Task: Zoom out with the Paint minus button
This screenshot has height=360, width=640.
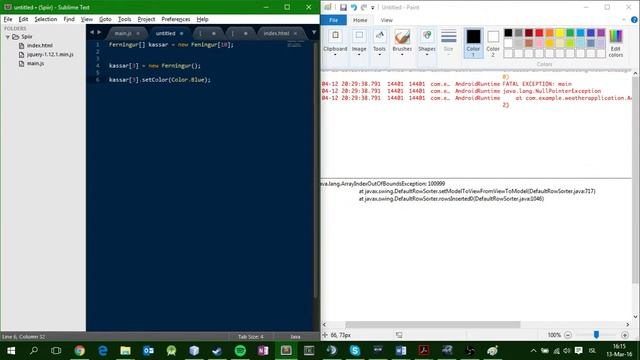Action: tap(567, 335)
